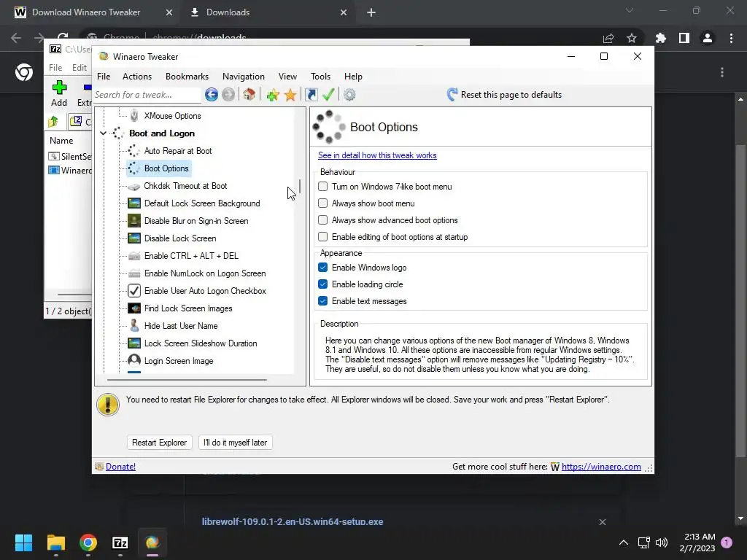Screen dimensions: 747x560
Task: Open 7-Zip from the taskbar
Action: [120, 542]
